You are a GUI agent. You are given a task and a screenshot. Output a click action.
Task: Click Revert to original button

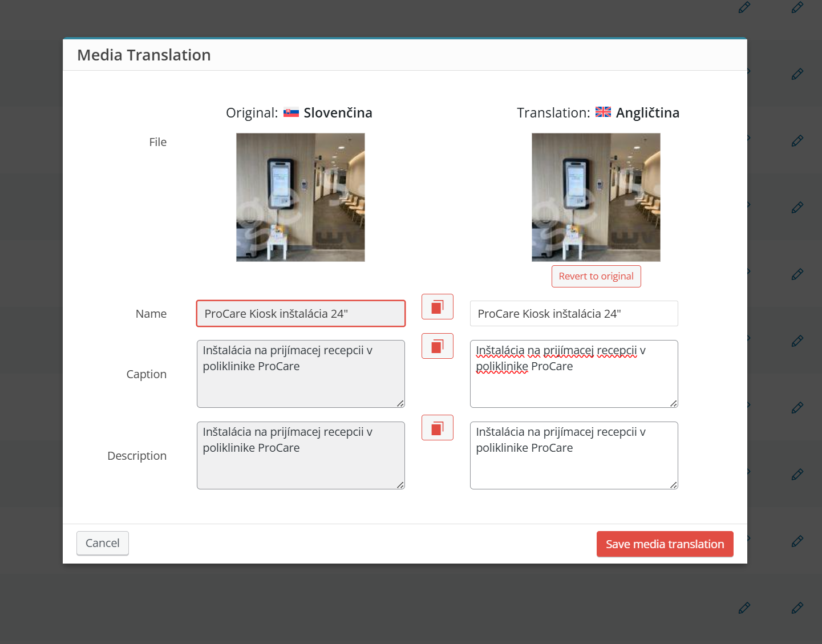click(596, 276)
